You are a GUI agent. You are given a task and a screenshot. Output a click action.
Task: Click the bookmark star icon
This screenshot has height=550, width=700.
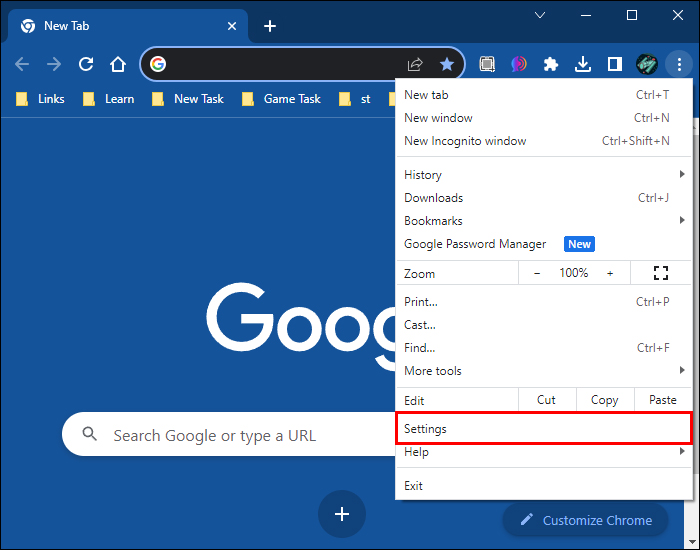tap(446, 64)
